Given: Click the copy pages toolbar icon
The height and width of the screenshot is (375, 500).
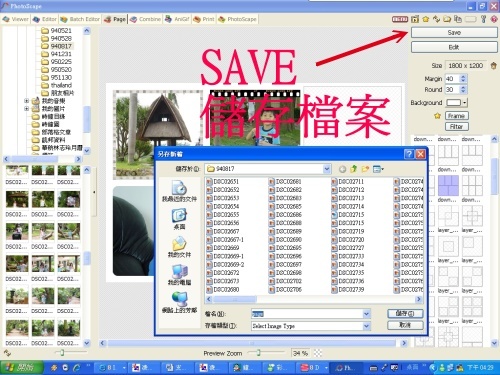Looking at the screenshot, I should tap(458, 19).
